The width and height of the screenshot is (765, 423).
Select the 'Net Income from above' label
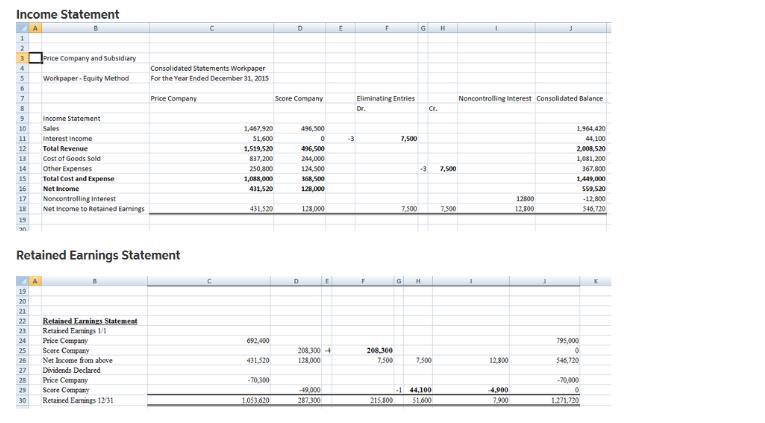pos(78,360)
